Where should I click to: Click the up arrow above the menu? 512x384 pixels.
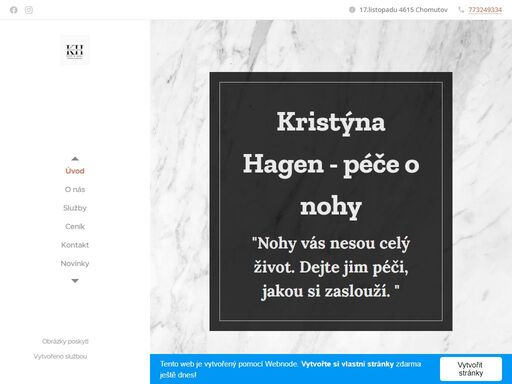click(x=75, y=159)
